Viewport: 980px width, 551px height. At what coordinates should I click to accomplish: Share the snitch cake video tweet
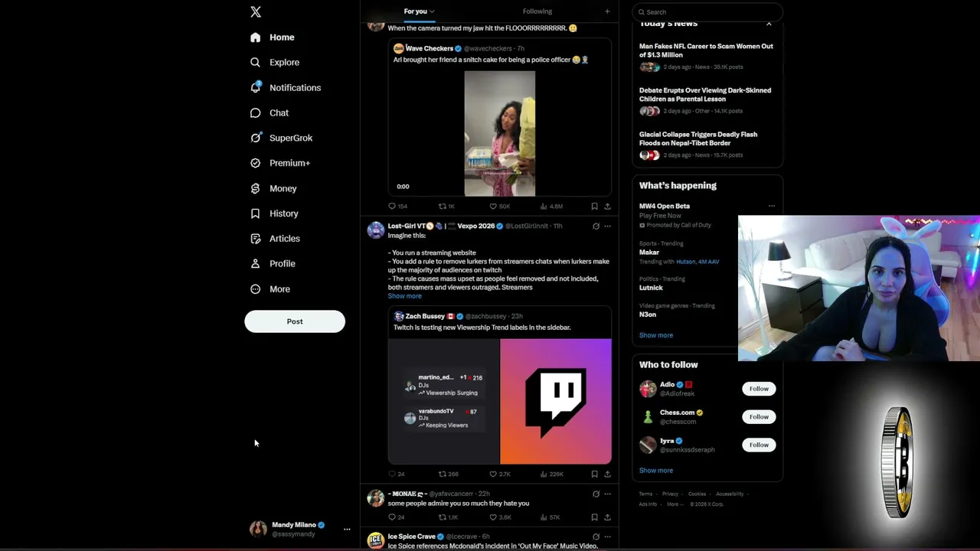(607, 207)
